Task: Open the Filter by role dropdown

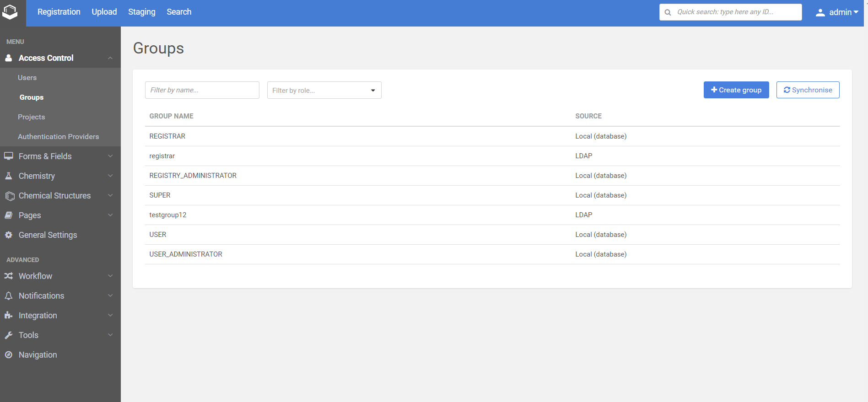Action: tap(324, 90)
